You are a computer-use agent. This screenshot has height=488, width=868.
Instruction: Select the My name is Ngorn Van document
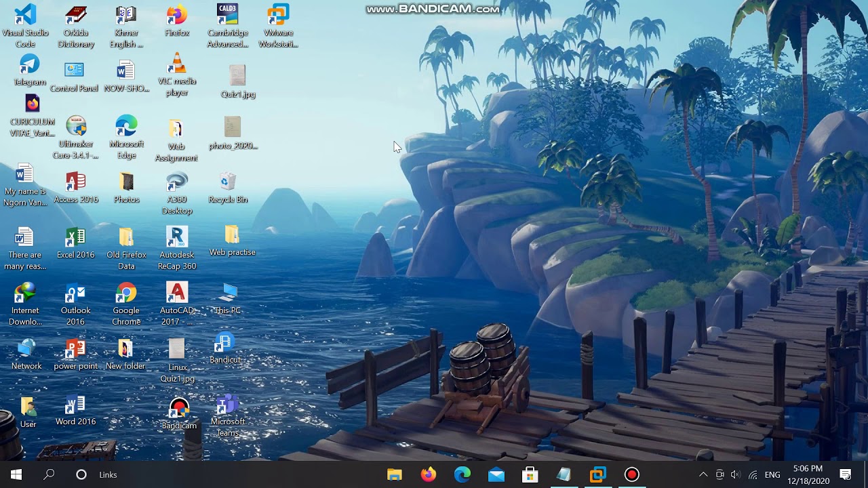25,185
